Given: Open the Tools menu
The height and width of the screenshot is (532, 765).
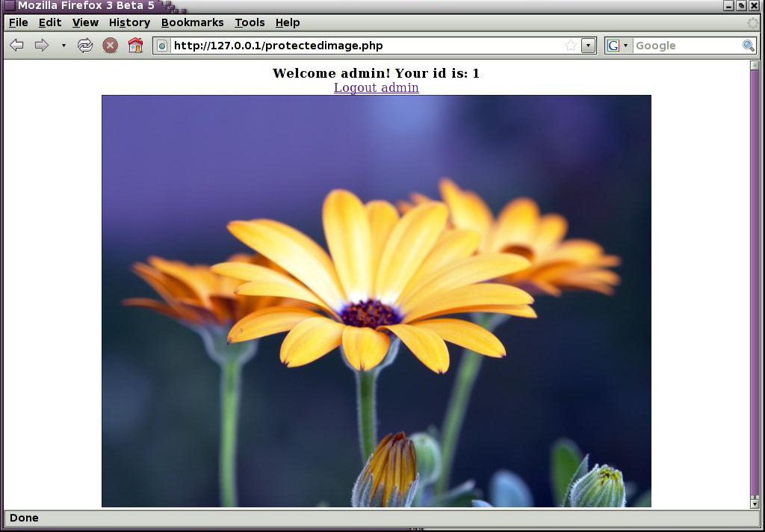Looking at the screenshot, I should click(x=250, y=22).
